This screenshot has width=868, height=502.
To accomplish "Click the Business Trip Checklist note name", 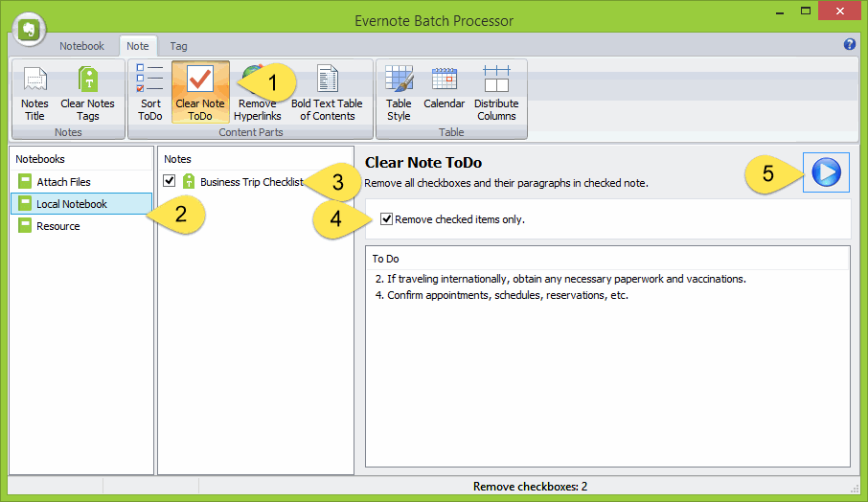I will pos(252,182).
